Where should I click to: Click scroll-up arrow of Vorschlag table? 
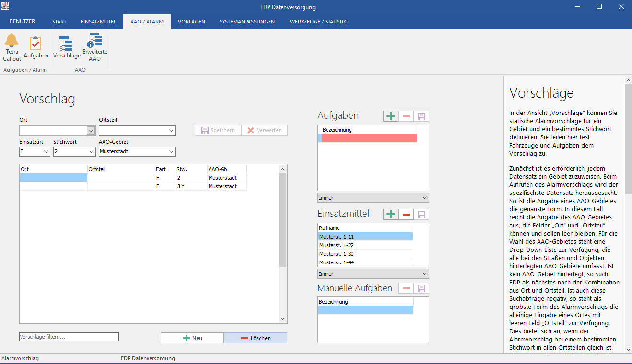click(x=282, y=169)
